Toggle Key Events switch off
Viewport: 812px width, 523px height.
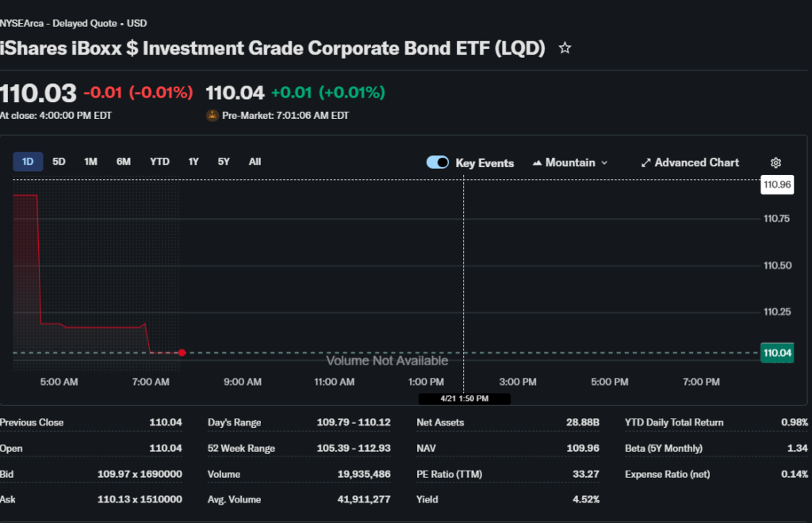click(x=438, y=162)
